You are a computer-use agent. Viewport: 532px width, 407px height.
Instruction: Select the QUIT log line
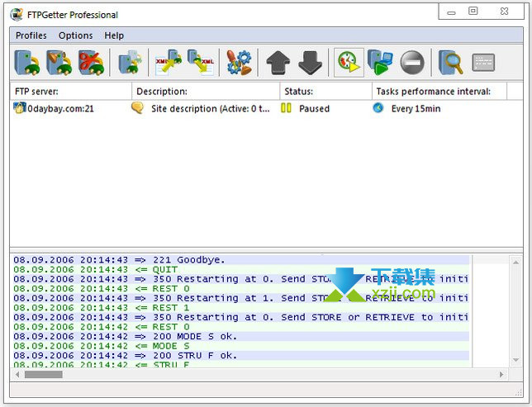(241, 269)
